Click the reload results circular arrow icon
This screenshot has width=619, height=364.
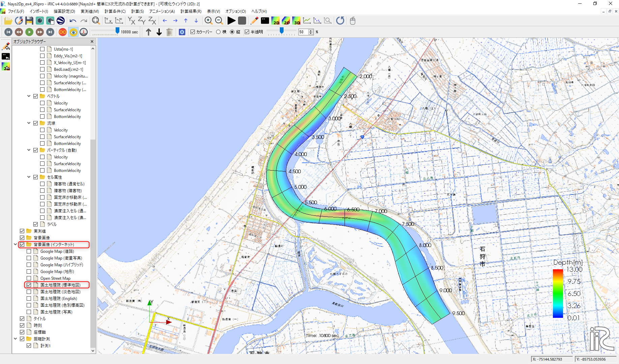[x=340, y=21]
